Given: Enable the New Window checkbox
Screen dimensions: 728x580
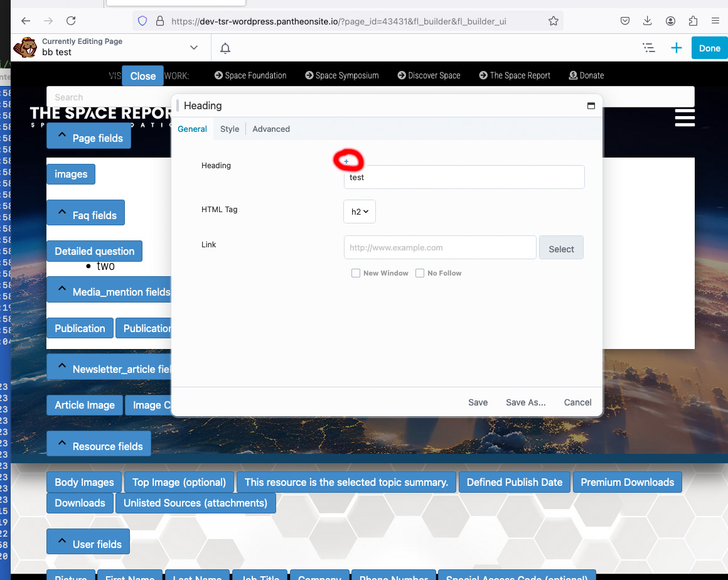Looking at the screenshot, I should coord(356,273).
